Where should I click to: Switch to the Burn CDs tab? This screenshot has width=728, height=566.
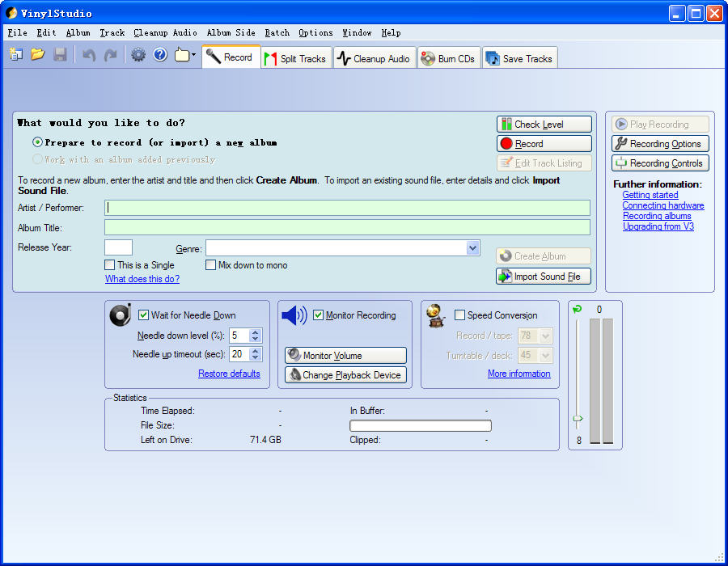[x=448, y=58]
